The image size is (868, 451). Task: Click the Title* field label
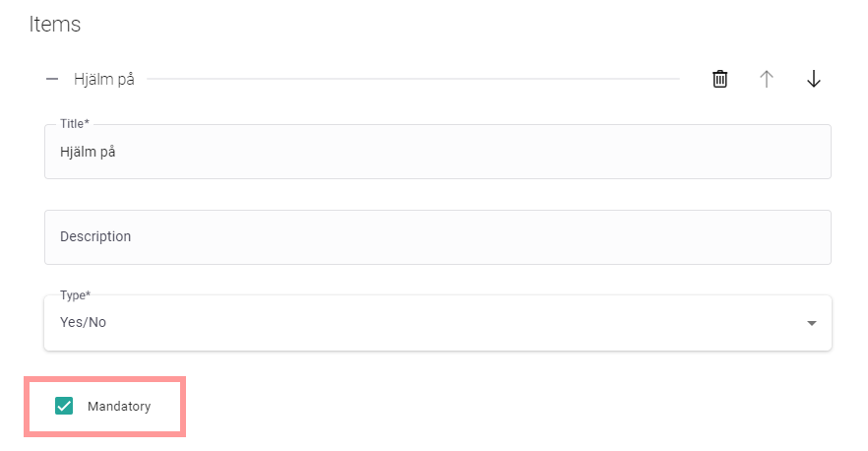(x=75, y=124)
